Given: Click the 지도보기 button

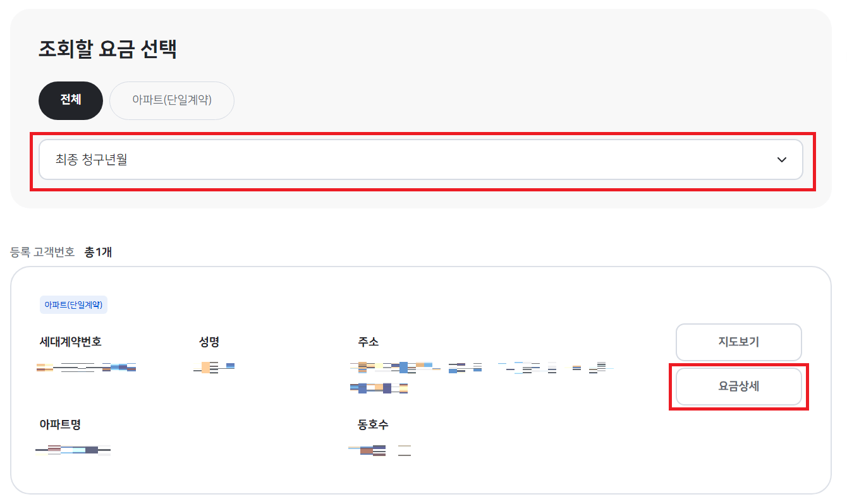Looking at the screenshot, I should (738, 342).
